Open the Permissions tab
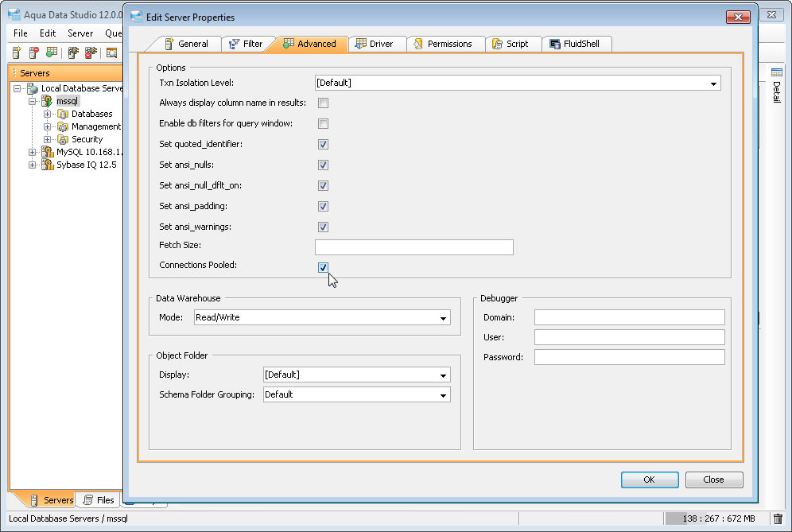 pyautogui.click(x=444, y=44)
